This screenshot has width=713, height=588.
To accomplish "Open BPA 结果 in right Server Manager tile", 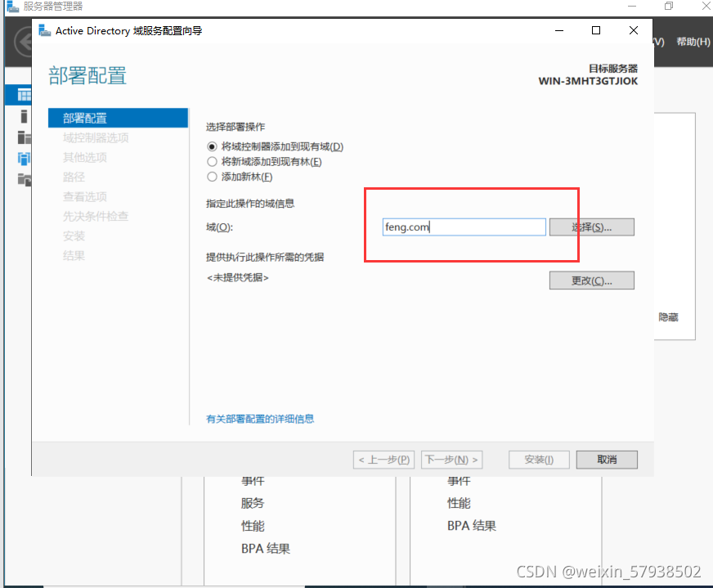I will pos(472,526).
